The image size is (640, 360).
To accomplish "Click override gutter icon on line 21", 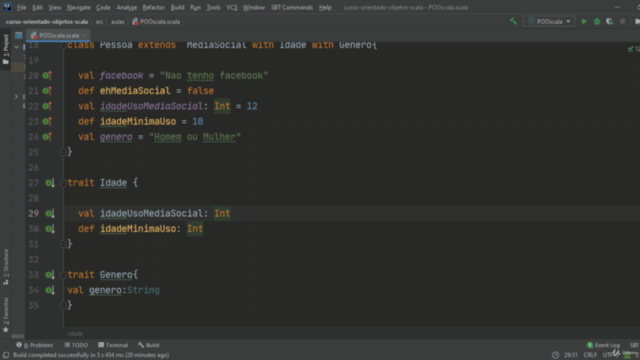I will (47, 91).
